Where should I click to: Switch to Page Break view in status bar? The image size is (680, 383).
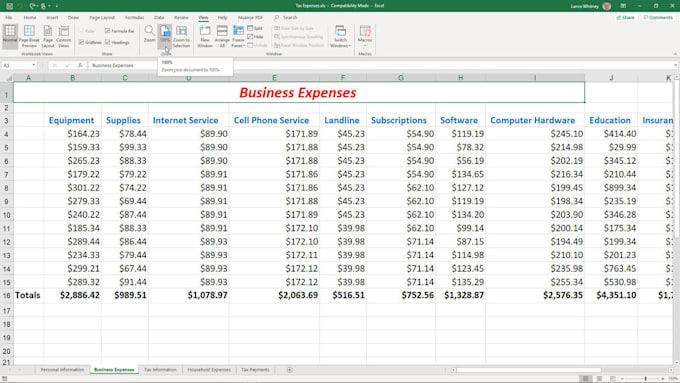tap(612, 379)
